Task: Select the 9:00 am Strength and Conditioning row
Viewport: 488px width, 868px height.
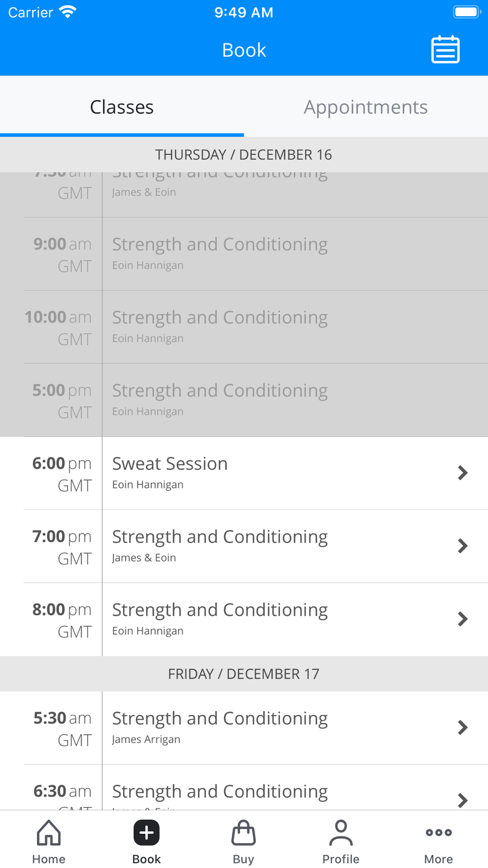Action: 244,254
